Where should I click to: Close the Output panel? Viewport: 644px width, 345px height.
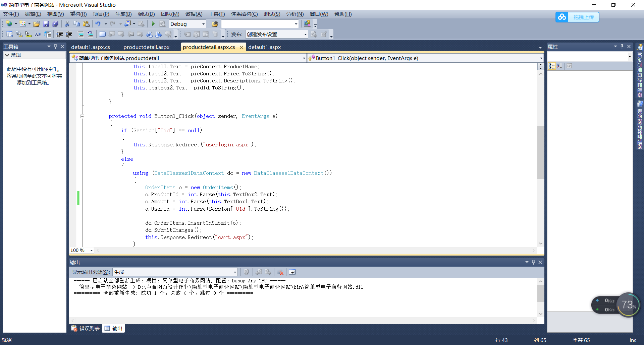tap(540, 262)
